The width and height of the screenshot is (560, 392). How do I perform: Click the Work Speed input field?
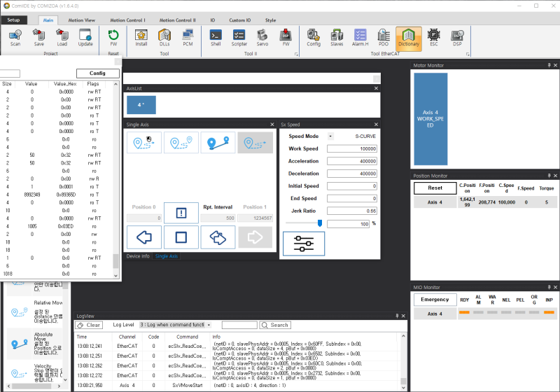[x=352, y=149]
